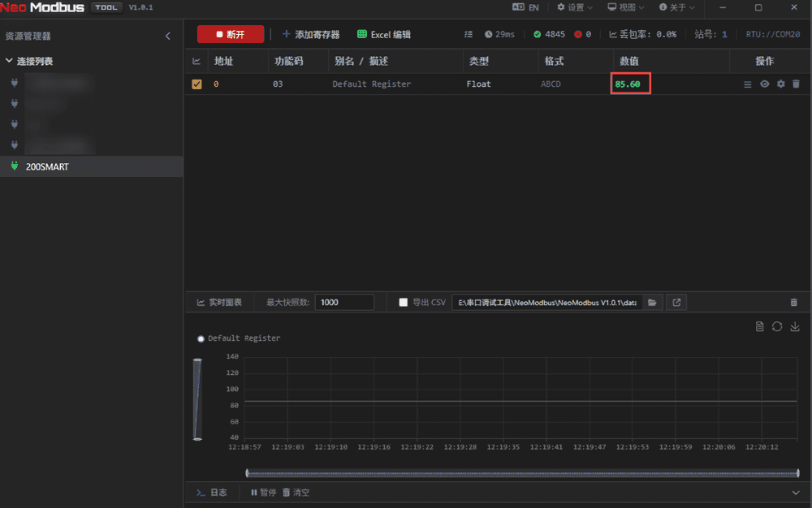Open CSV path in external window icon

point(676,303)
